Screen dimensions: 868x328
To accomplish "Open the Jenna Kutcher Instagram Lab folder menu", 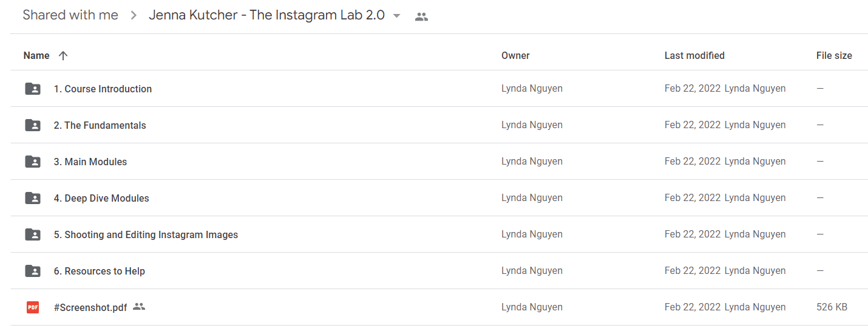I will (267, 16).
